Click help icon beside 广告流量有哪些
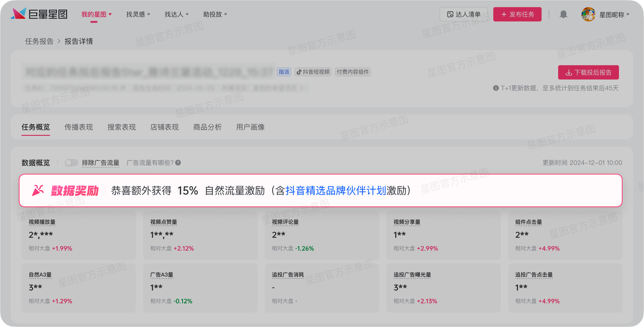 pos(178,163)
